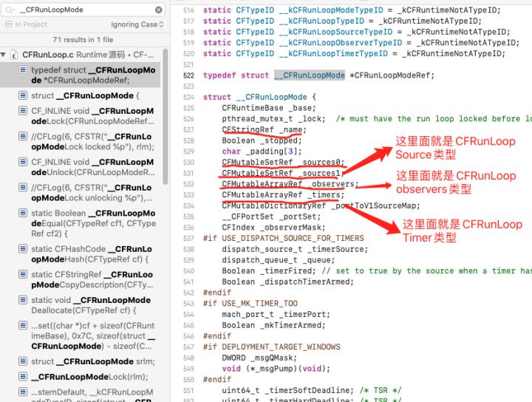The width and height of the screenshot is (532, 402).
Task: Open CFLog Lock locked %p result
Action: click(81, 141)
